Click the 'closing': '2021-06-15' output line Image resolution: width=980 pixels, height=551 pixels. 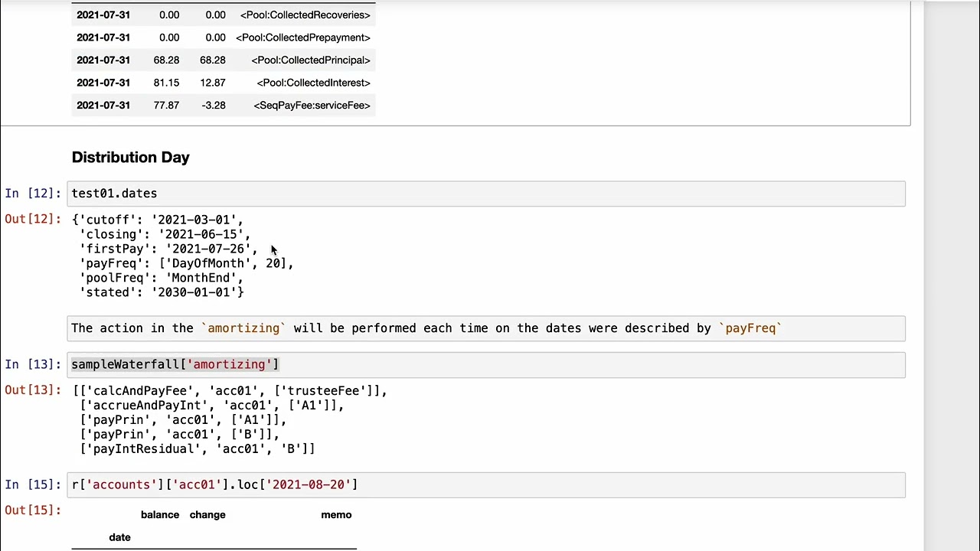[165, 234]
